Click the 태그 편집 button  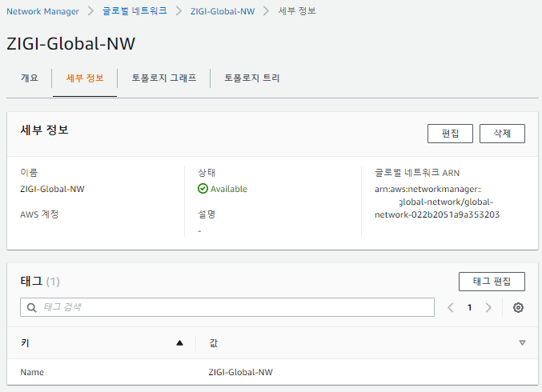pos(492,282)
